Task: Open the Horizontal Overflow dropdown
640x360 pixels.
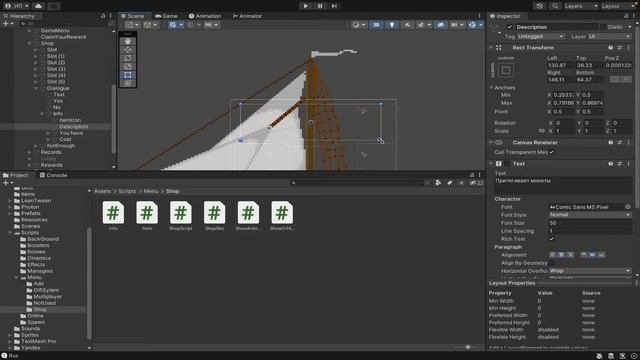Action: coord(590,271)
